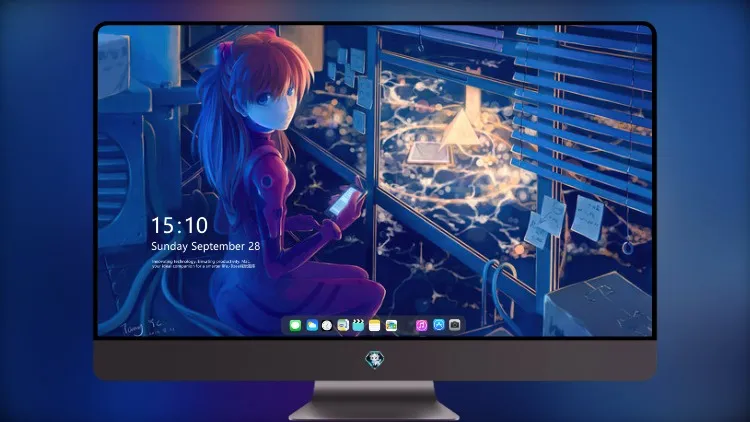
Task: Click the 15:10 clock widget
Action: point(179,225)
